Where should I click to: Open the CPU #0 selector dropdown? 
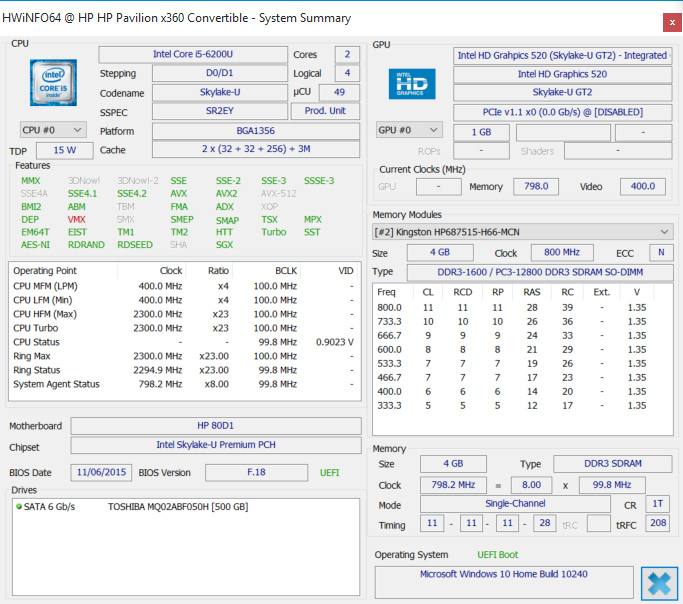click(53, 130)
